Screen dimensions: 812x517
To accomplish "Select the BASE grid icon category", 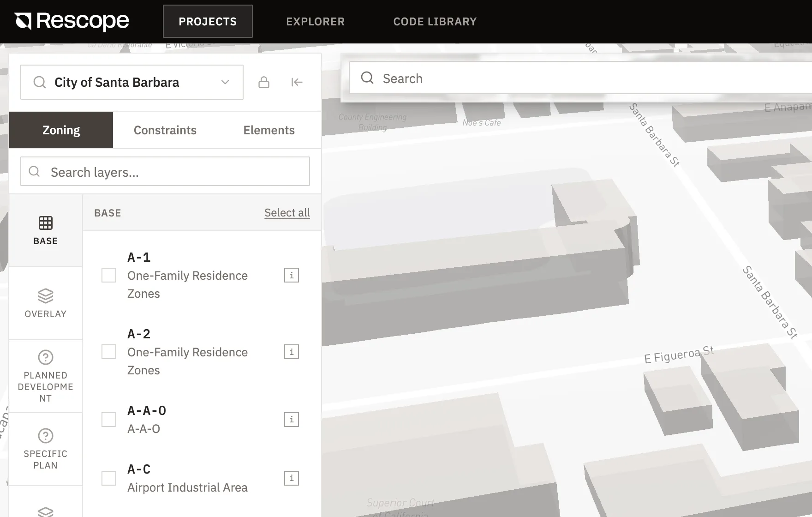I will tap(46, 230).
